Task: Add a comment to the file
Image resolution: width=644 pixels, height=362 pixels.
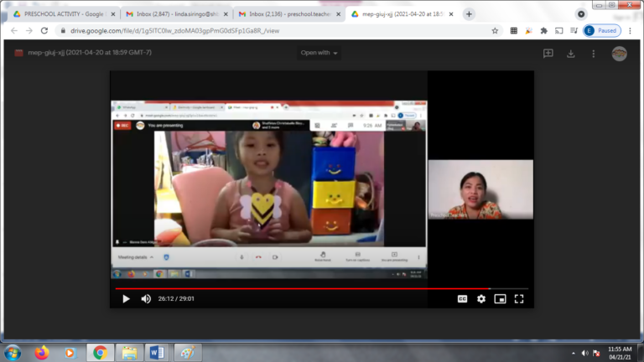Action: [x=548, y=54]
